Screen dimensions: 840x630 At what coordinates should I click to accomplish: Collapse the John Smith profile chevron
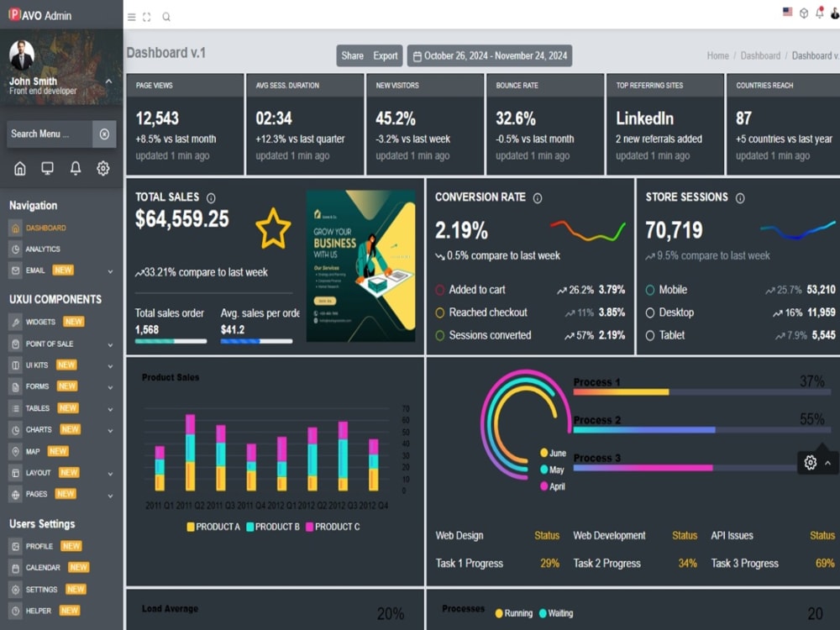click(108, 81)
